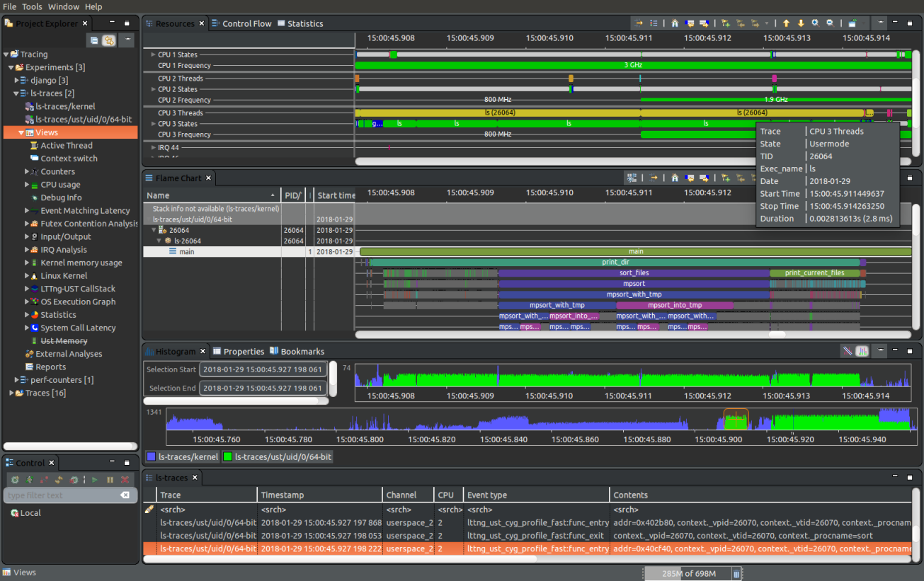Expand the Traces [16] folder
Image resolution: width=924 pixels, height=581 pixels.
tap(11, 393)
